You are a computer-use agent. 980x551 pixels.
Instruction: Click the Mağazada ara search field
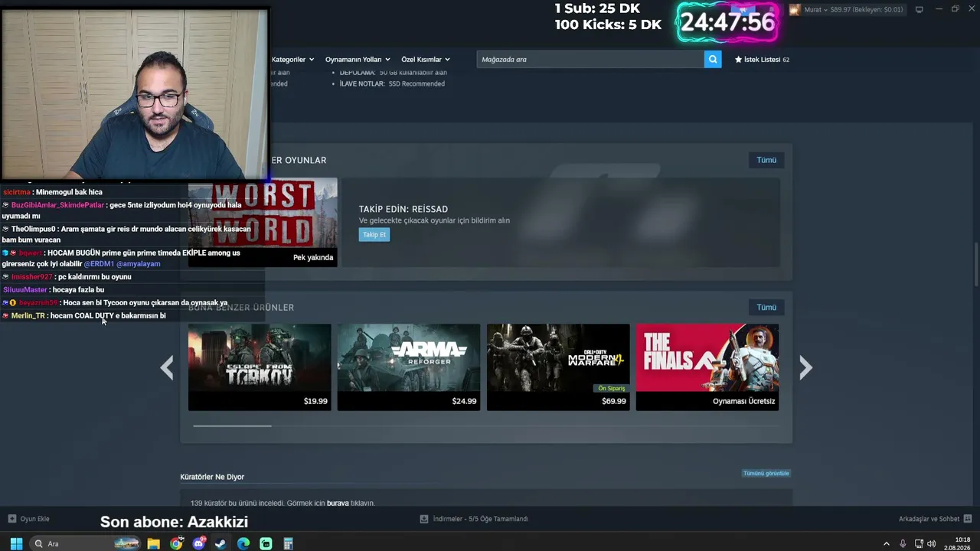pyautogui.click(x=590, y=59)
